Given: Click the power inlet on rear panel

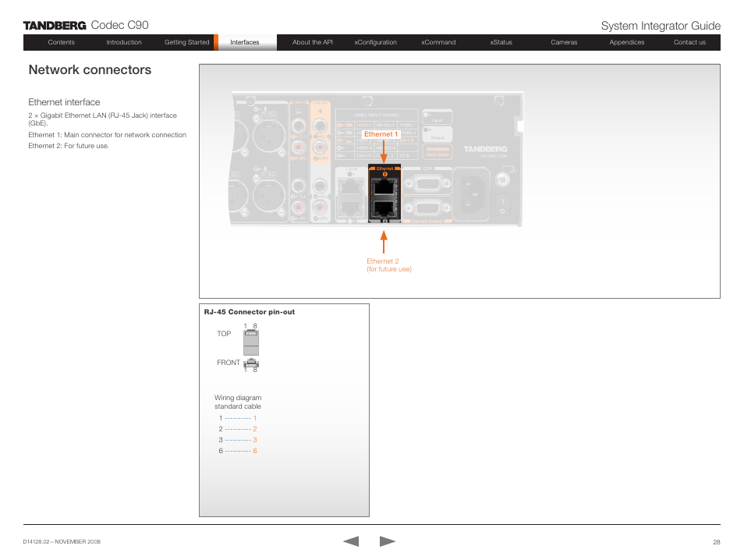Looking at the screenshot, I should [x=472, y=196].
